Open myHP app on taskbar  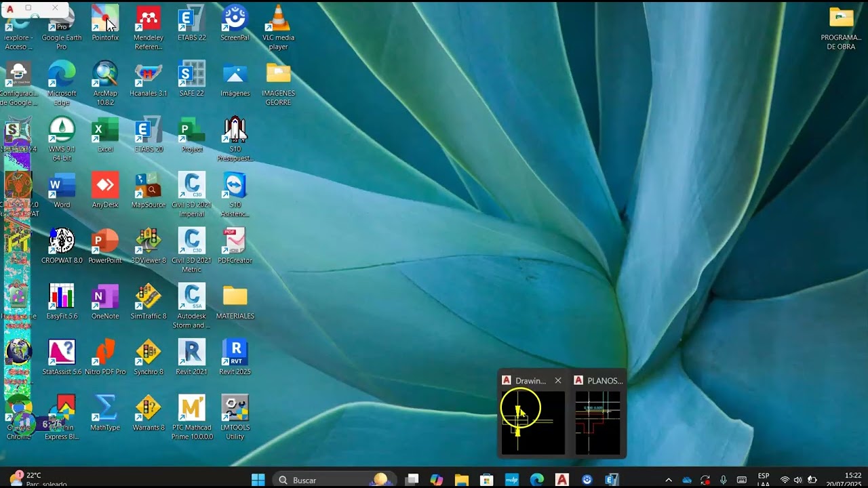[x=512, y=480]
